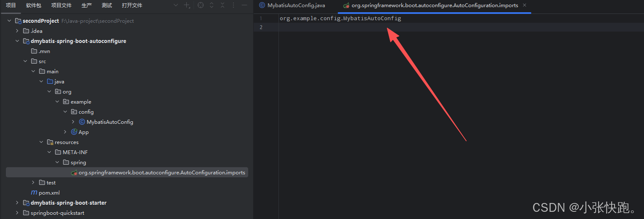Collapse the src folder
The height and width of the screenshot is (219, 644).
25,61
